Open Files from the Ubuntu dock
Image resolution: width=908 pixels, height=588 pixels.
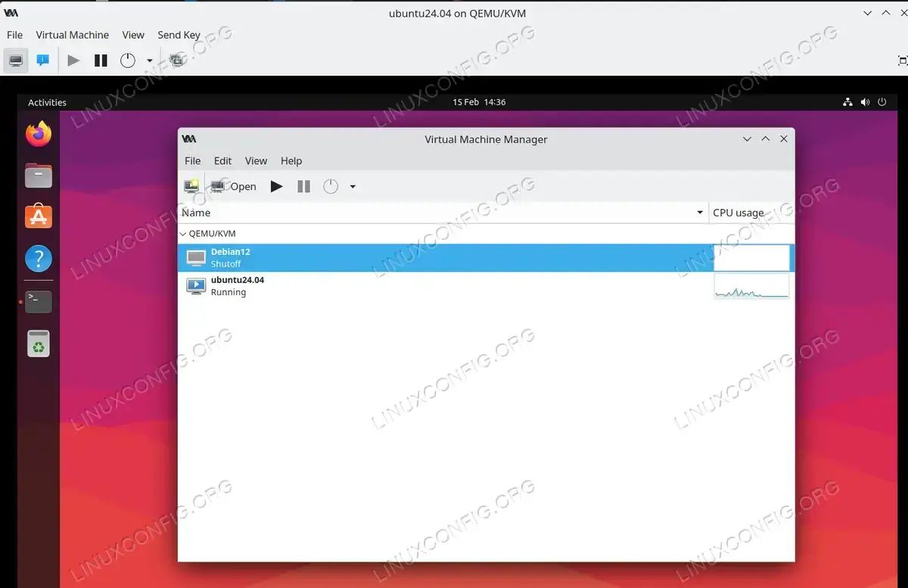pos(39,176)
